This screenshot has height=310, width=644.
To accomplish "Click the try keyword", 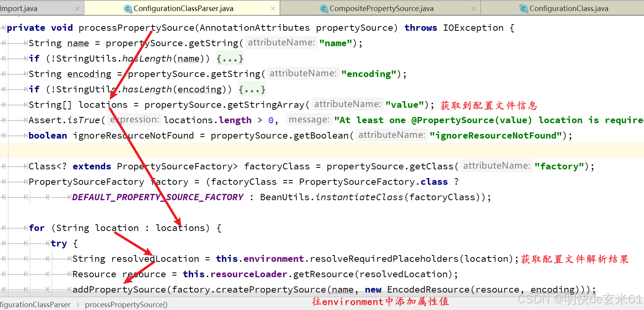I will click(x=59, y=244).
